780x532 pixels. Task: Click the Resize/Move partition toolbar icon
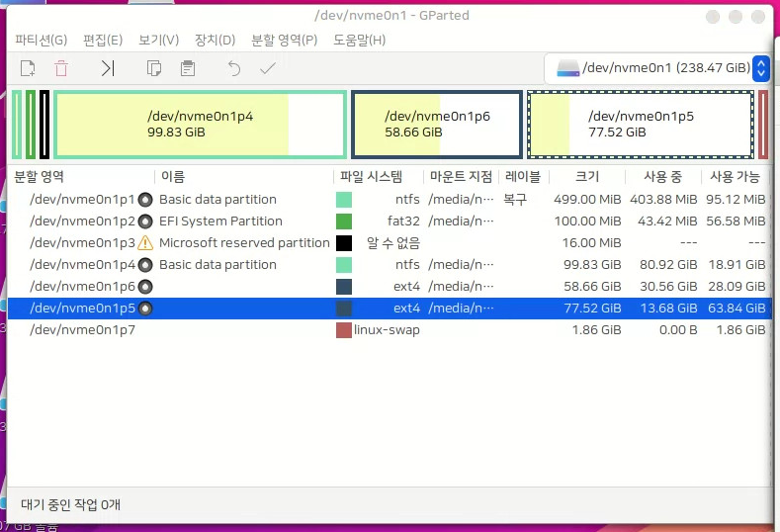108,68
